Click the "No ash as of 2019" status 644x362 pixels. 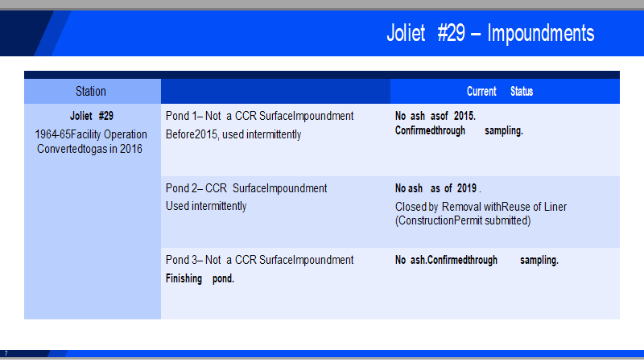pyautogui.click(x=437, y=188)
